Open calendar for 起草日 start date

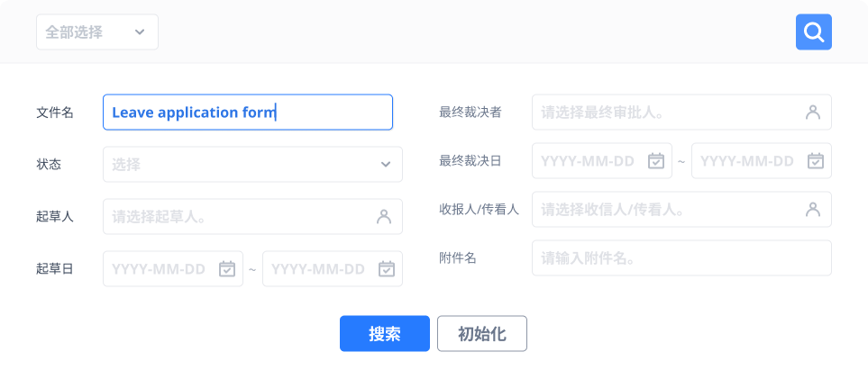[x=227, y=268]
